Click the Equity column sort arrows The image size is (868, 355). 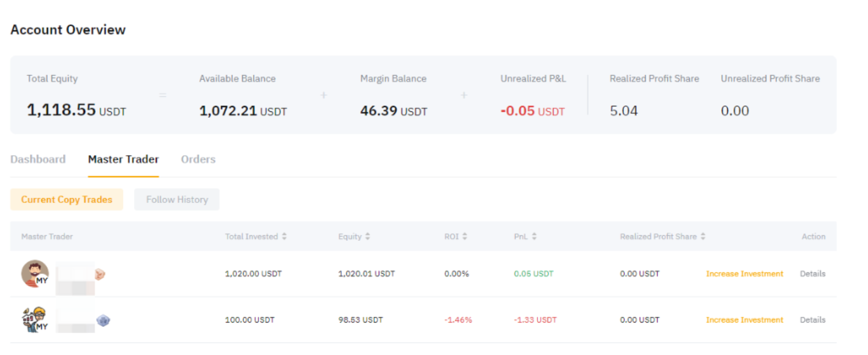(367, 237)
